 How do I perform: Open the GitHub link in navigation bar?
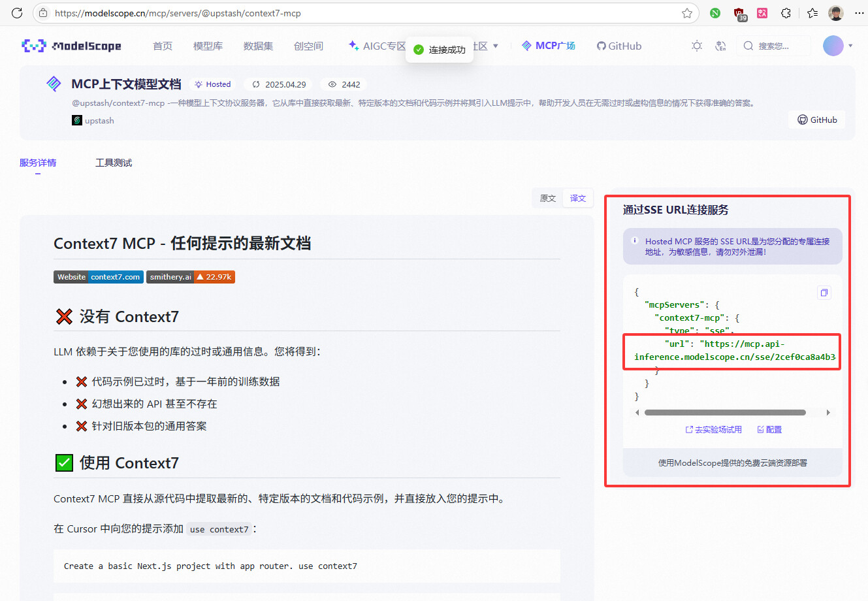pyautogui.click(x=619, y=46)
